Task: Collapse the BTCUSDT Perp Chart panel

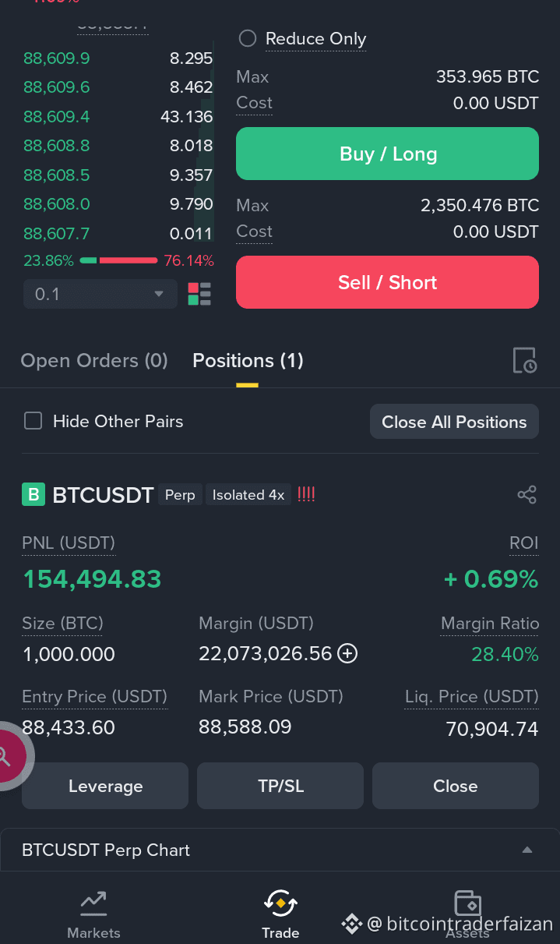Action: click(527, 850)
